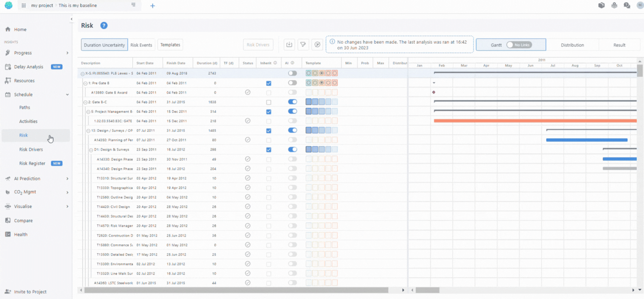Click the download/import icon in the toolbar
Screen dimensions: 644x299
tap(289, 45)
